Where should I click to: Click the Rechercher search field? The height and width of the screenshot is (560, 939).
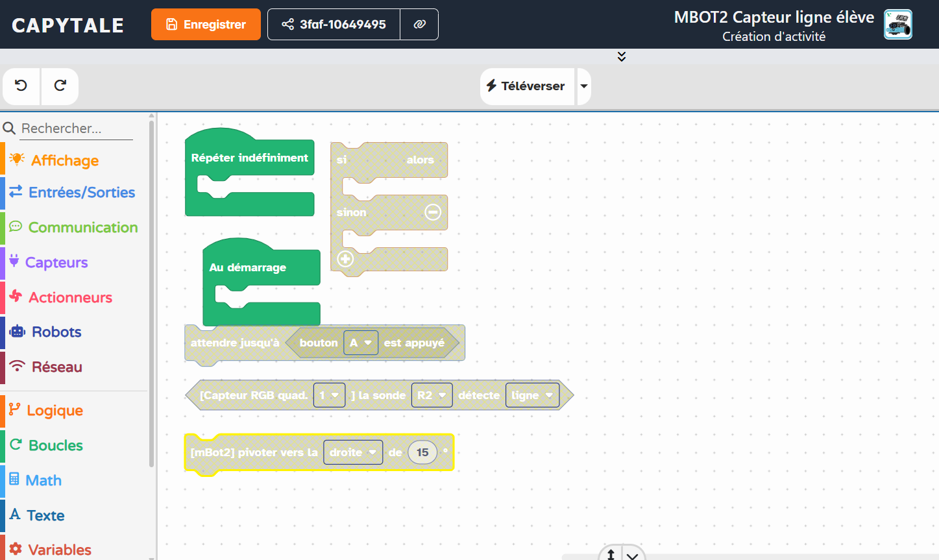(x=75, y=128)
